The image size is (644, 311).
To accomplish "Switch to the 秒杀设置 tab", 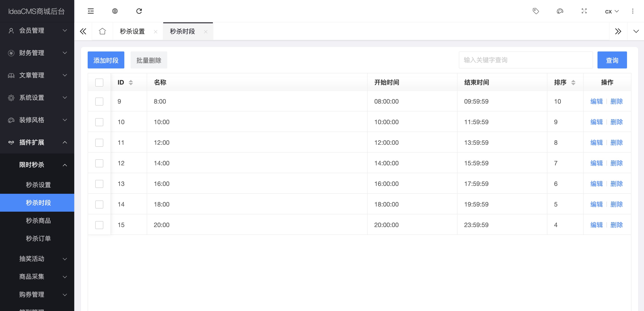I will pyautogui.click(x=132, y=31).
